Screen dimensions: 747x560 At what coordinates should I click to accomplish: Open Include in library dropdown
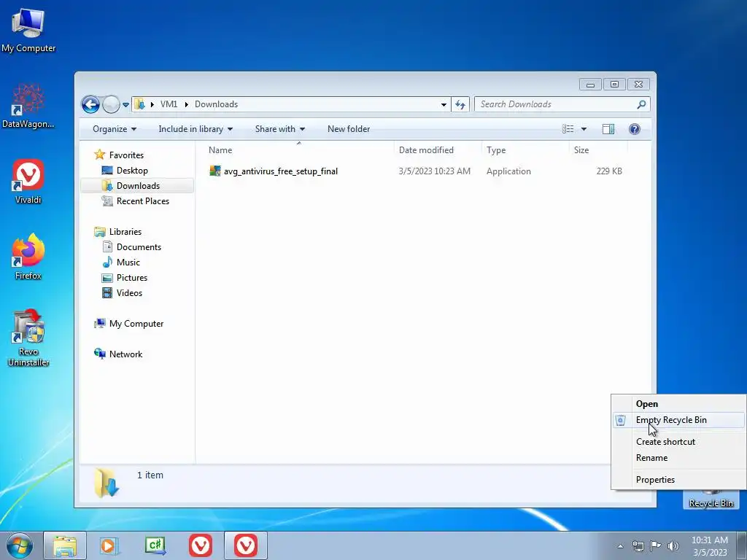[196, 129]
